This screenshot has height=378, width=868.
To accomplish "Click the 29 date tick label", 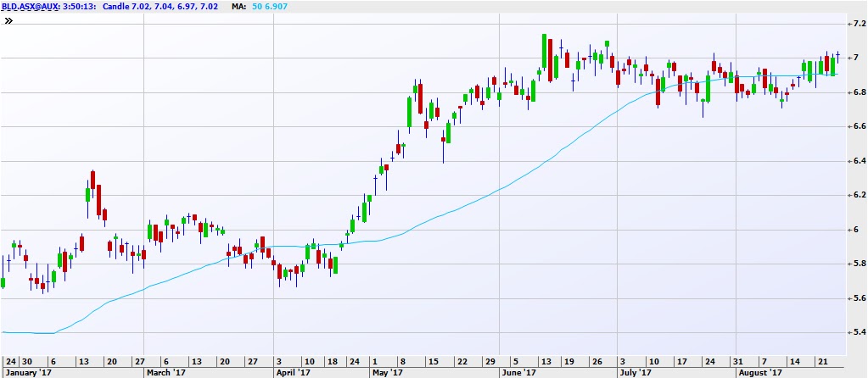I will (x=490, y=361).
